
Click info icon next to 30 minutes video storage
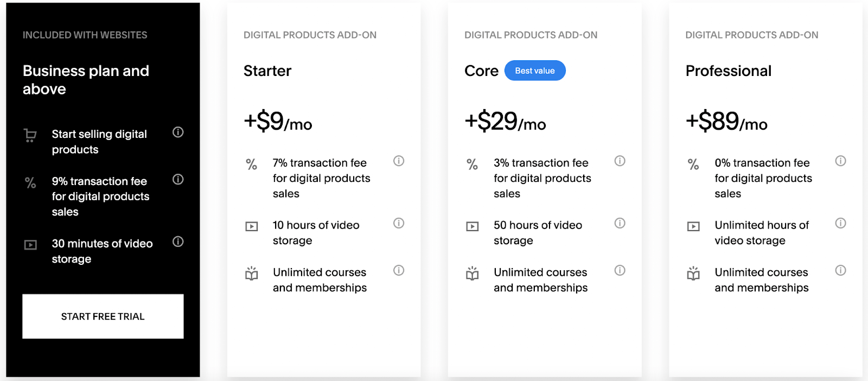click(x=178, y=242)
